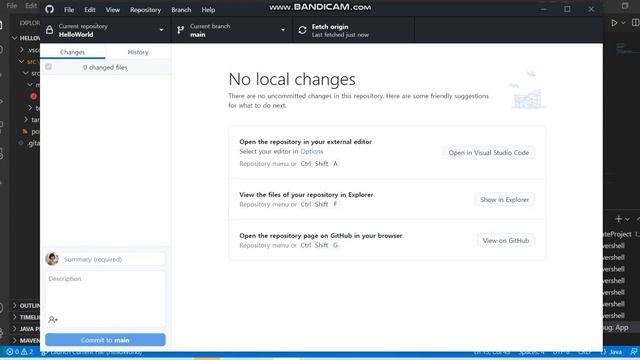
Task: Click the Show in Explorer button
Action: click(x=504, y=200)
